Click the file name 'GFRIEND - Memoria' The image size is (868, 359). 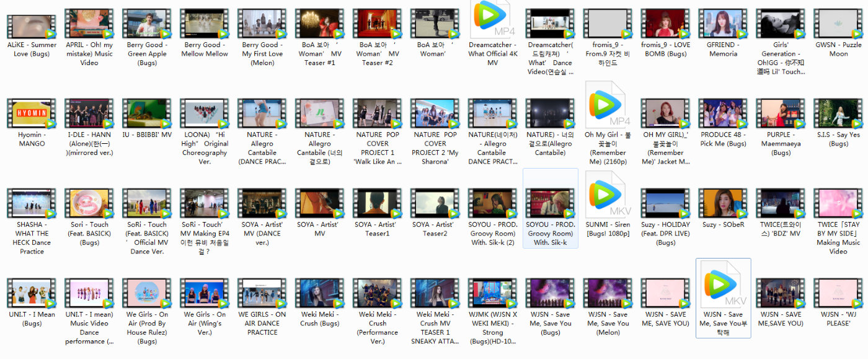[x=724, y=49]
